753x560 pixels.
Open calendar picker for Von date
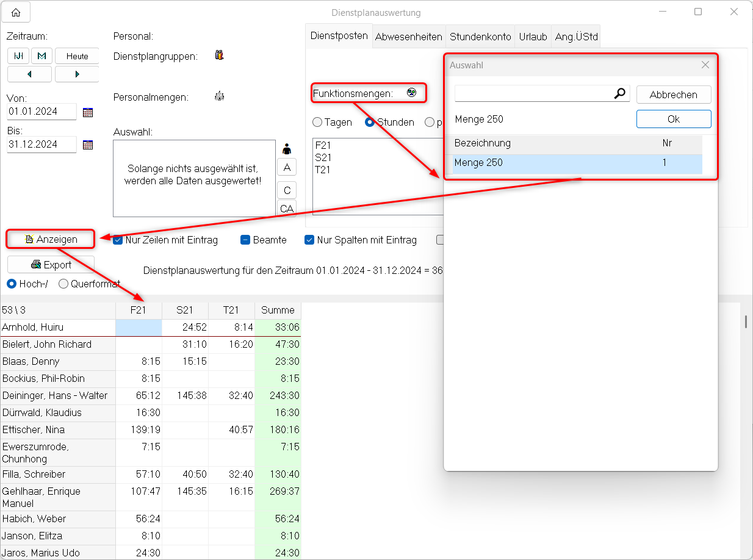[x=88, y=112]
